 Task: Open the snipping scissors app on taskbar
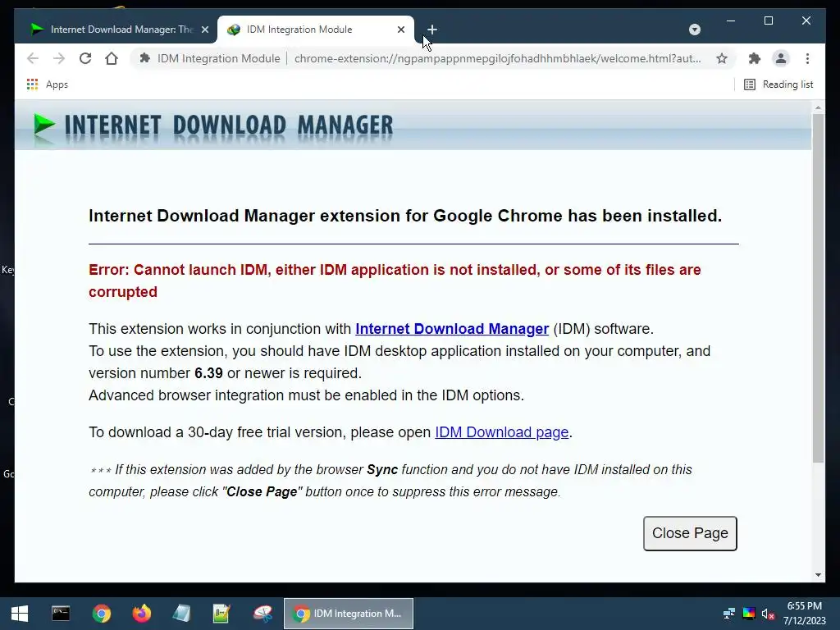click(x=262, y=614)
